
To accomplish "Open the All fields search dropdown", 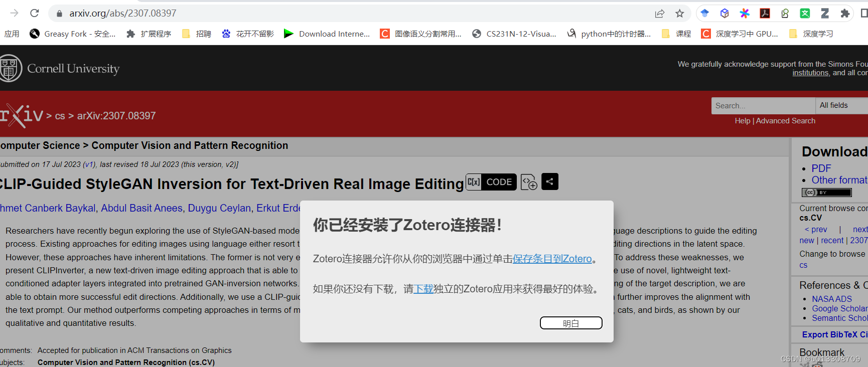I will pyautogui.click(x=842, y=106).
